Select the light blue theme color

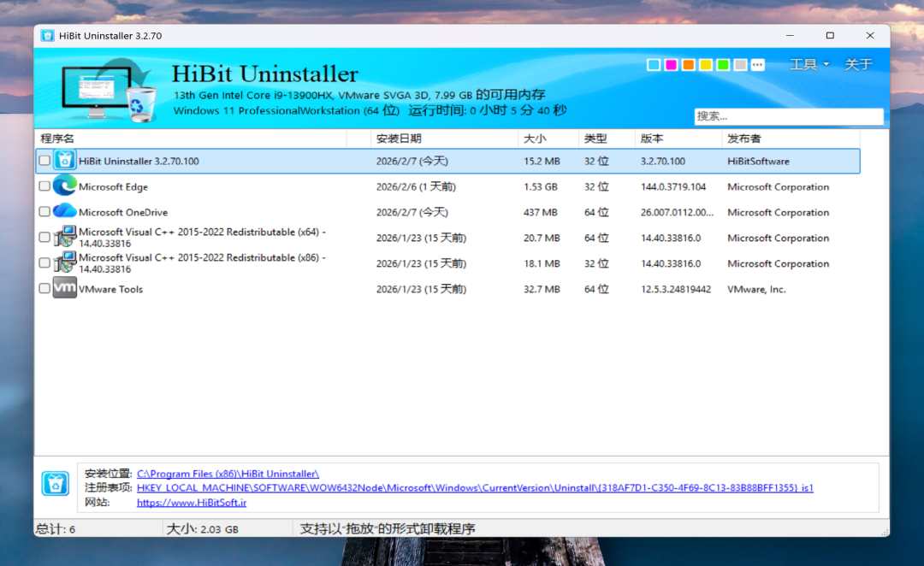[654, 65]
